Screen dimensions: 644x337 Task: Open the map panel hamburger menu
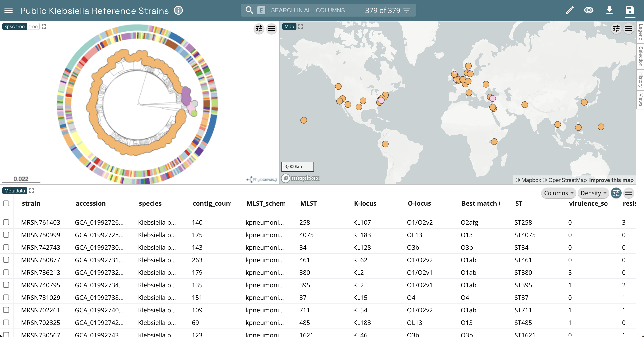tap(629, 29)
